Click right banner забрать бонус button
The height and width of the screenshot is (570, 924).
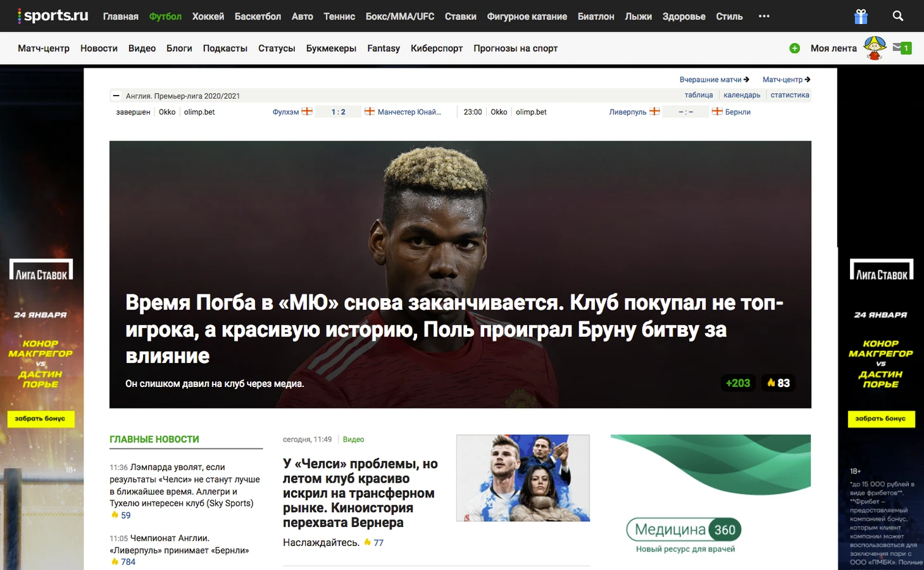pos(881,419)
